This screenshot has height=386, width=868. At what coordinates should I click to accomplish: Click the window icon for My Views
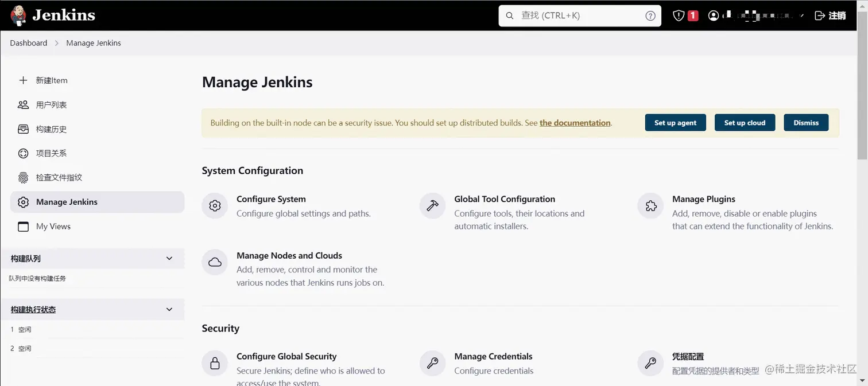pos(23,227)
